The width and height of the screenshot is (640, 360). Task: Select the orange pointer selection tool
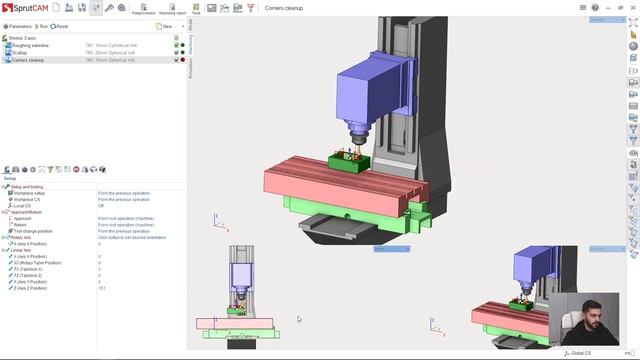(633, 35)
